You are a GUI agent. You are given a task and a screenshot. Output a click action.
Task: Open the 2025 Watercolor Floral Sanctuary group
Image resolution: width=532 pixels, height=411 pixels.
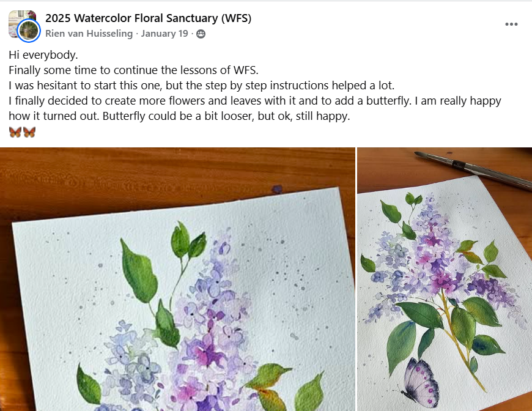(148, 18)
